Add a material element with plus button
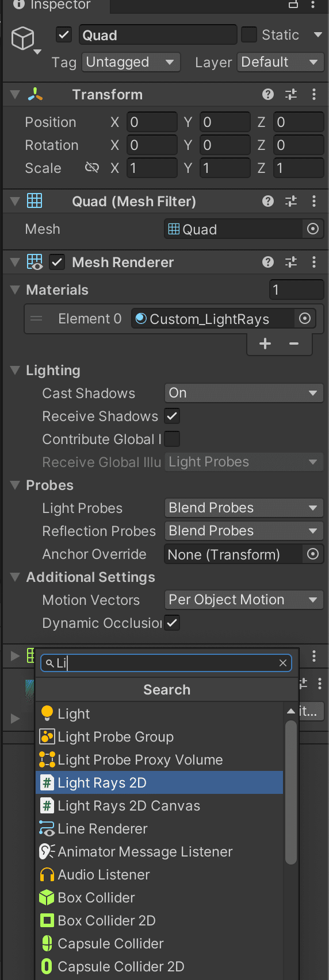The width and height of the screenshot is (329, 980). (x=265, y=344)
